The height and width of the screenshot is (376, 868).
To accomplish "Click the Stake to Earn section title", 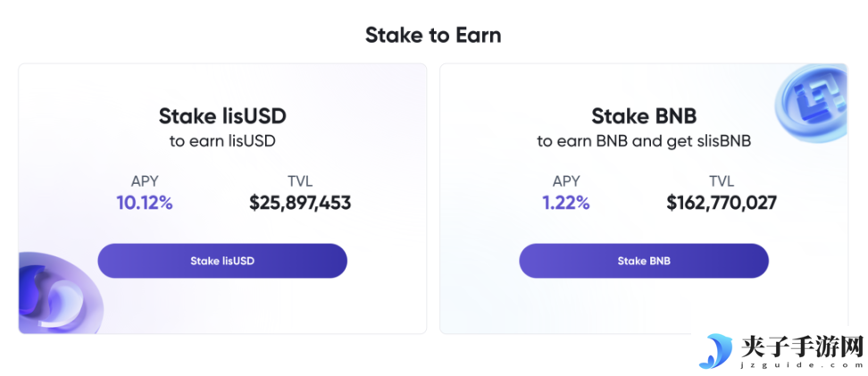I will tap(433, 36).
